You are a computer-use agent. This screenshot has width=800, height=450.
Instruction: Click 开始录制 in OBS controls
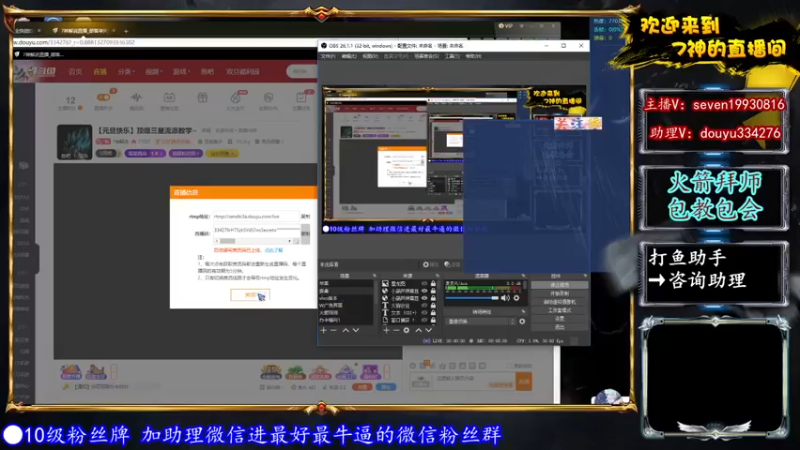[560, 293]
